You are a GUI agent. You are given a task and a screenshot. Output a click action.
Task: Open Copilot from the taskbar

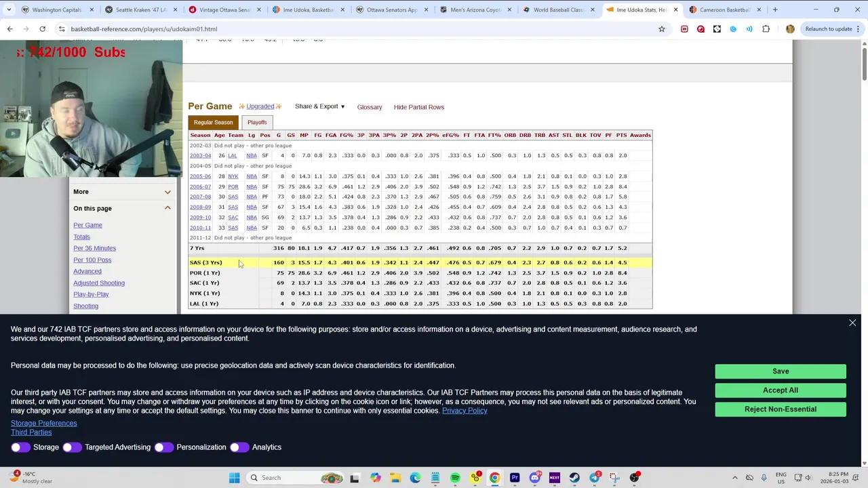tap(375, 478)
